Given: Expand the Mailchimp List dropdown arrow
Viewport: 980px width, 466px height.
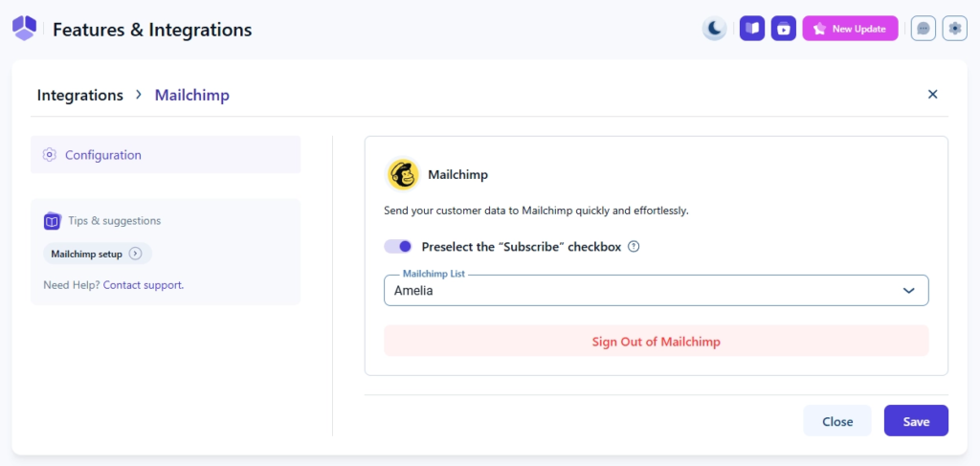Looking at the screenshot, I should (x=909, y=291).
